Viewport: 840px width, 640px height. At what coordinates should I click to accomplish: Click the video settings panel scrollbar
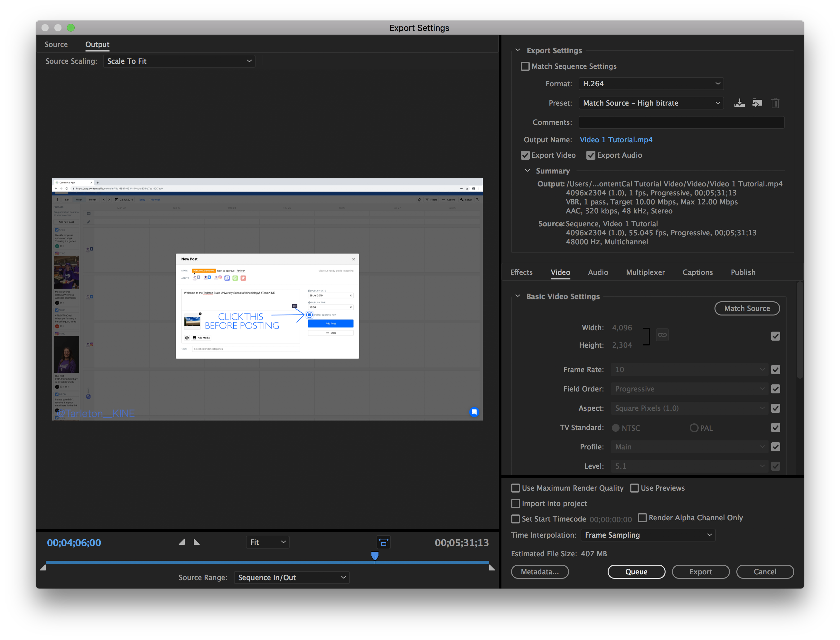click(x=800, y=330)
